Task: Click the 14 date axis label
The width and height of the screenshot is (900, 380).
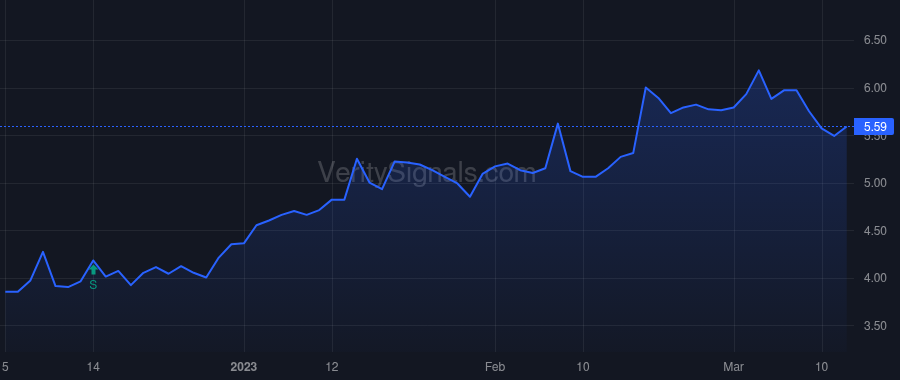Action: [94, 367]
